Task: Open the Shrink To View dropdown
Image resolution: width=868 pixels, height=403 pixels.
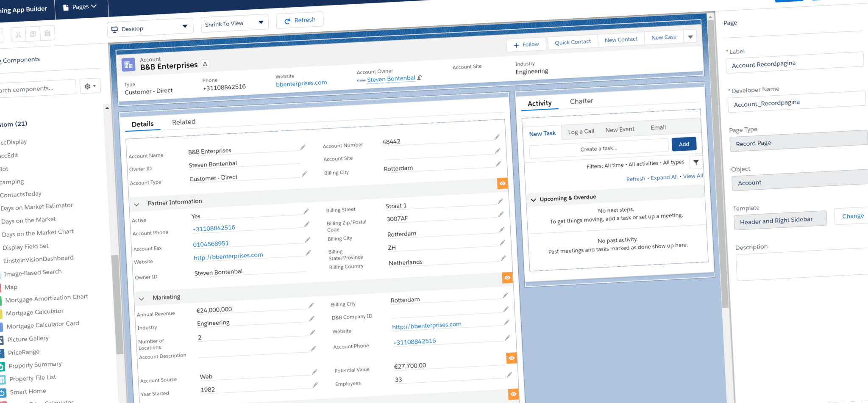Action: click(x=234, y=23)
